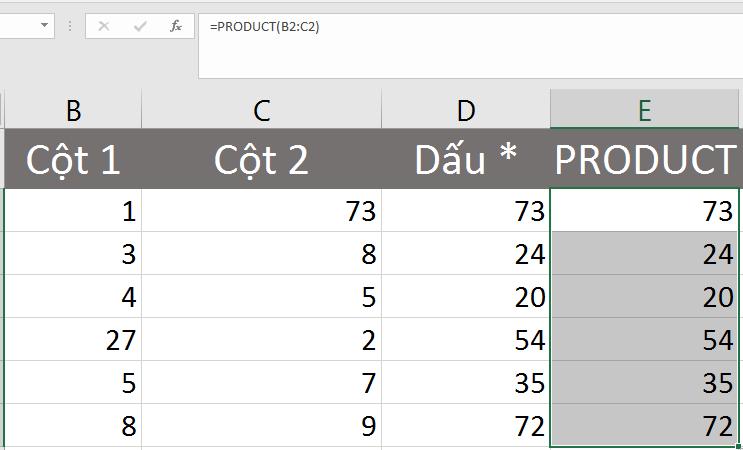
Task: Open the Name Box dropdown arrow
Action: [45, 27]
